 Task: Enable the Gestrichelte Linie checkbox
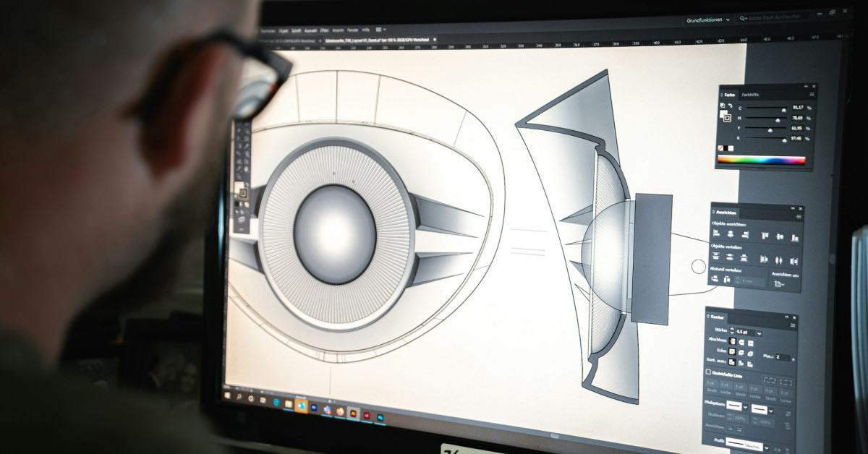708,372
